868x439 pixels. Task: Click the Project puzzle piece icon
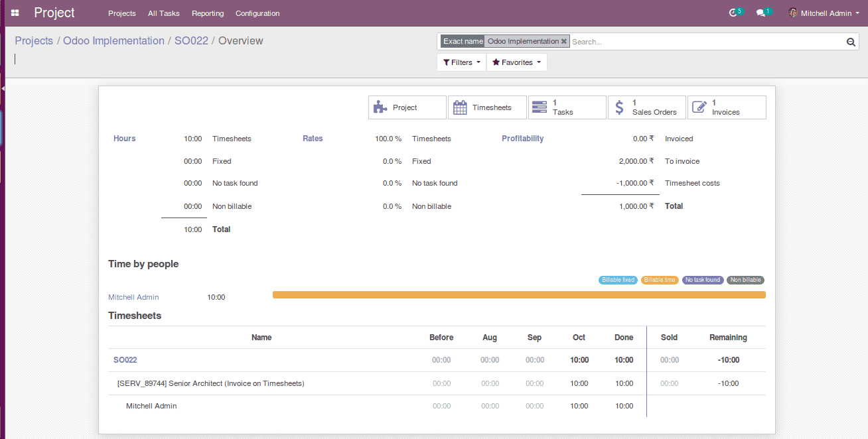click(380, 107)
